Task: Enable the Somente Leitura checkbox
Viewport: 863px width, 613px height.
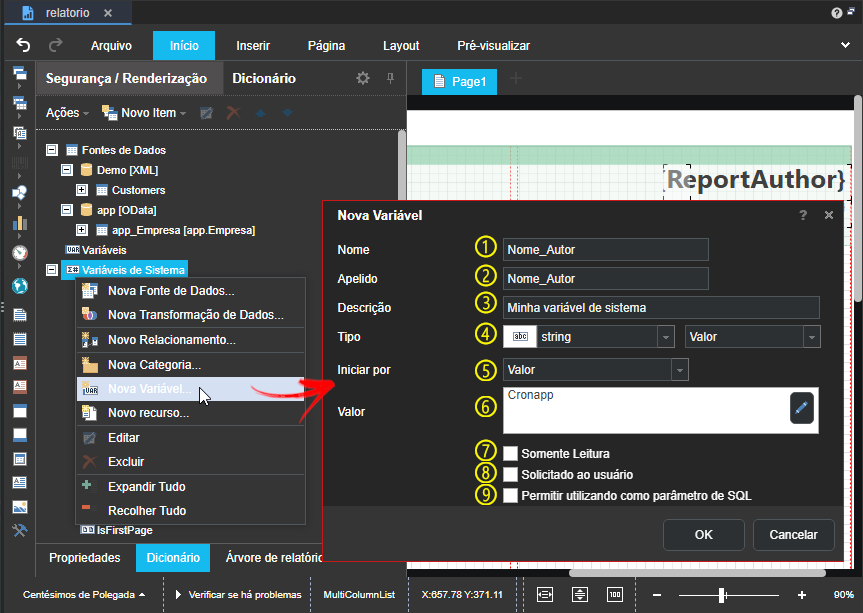Action: point(510,453)
